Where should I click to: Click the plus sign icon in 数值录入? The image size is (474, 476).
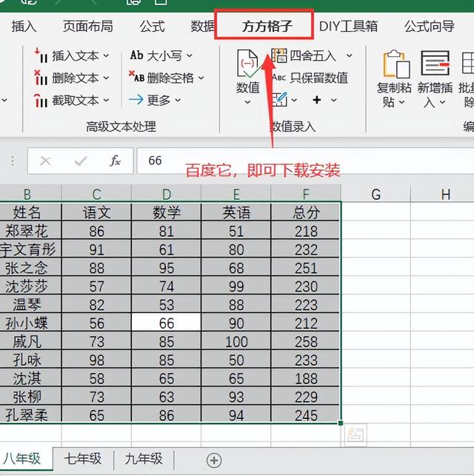pyautogui.click(x=317, y=100)
